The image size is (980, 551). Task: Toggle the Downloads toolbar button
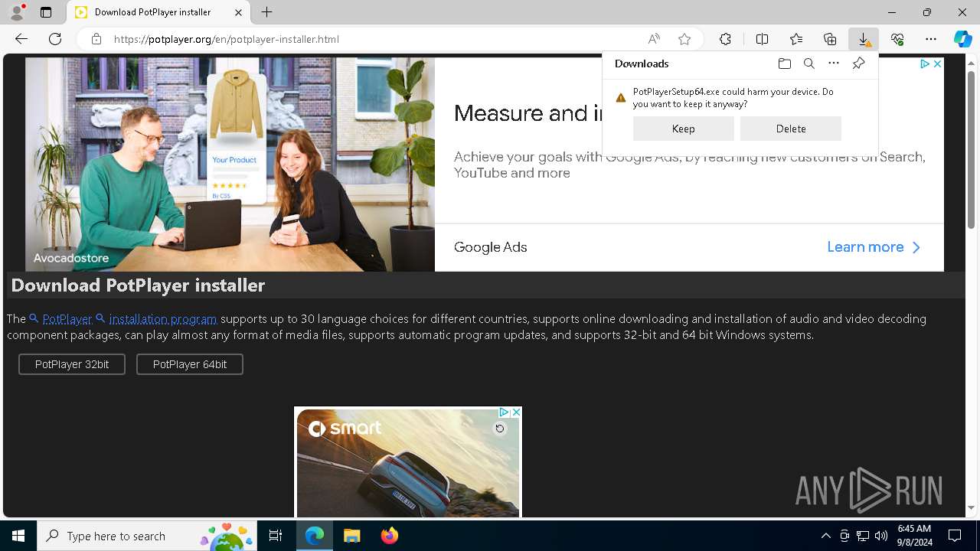pos(864,39)
